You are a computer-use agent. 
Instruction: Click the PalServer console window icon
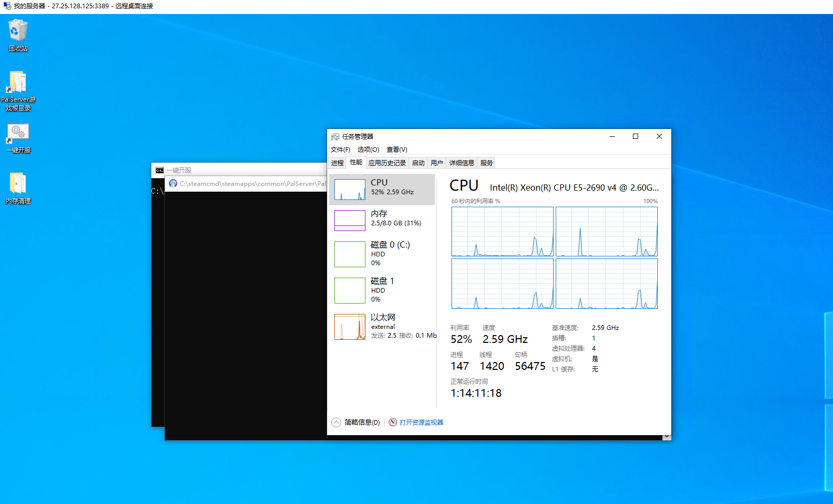(173, 183)
